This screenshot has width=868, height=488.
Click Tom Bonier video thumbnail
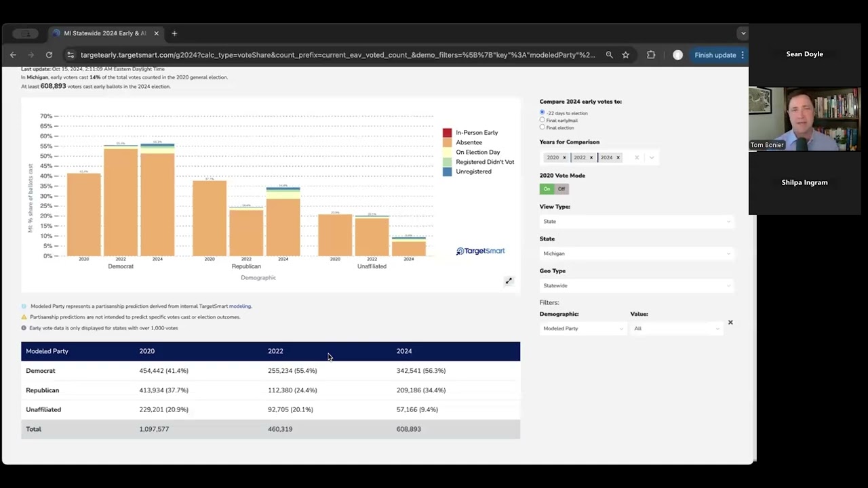[804, 119]
